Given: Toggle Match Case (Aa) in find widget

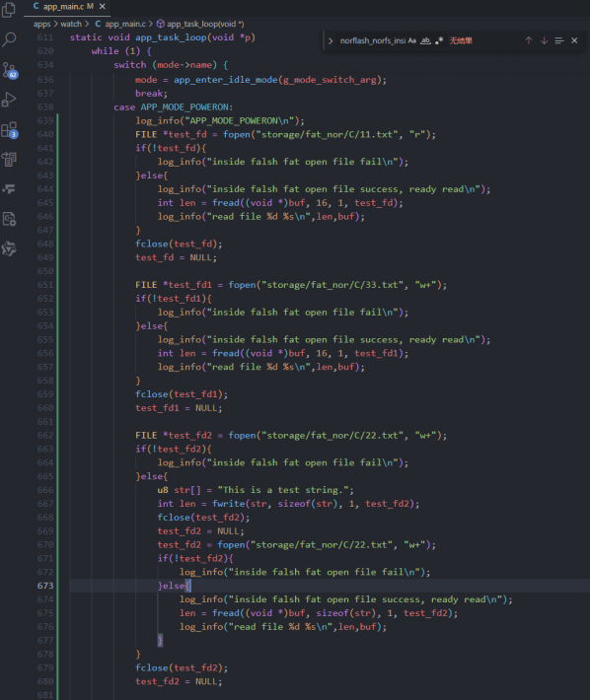Looking at the screenshot, I should 411,40.
